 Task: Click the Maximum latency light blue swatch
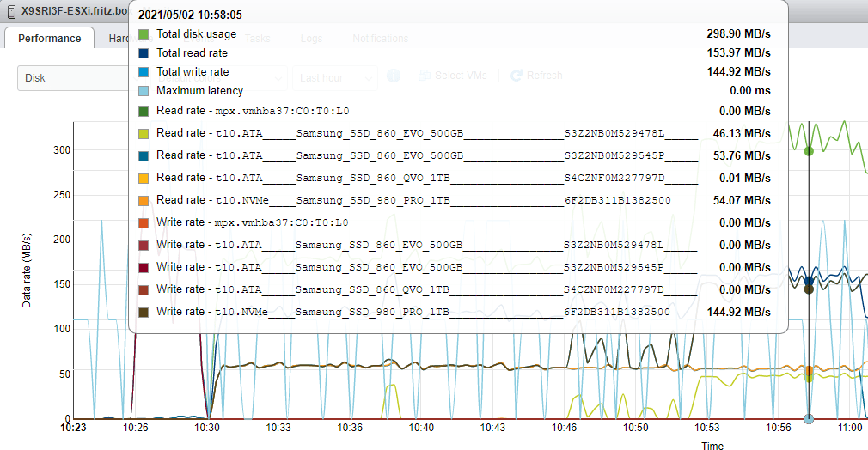[x=144, y=91]
